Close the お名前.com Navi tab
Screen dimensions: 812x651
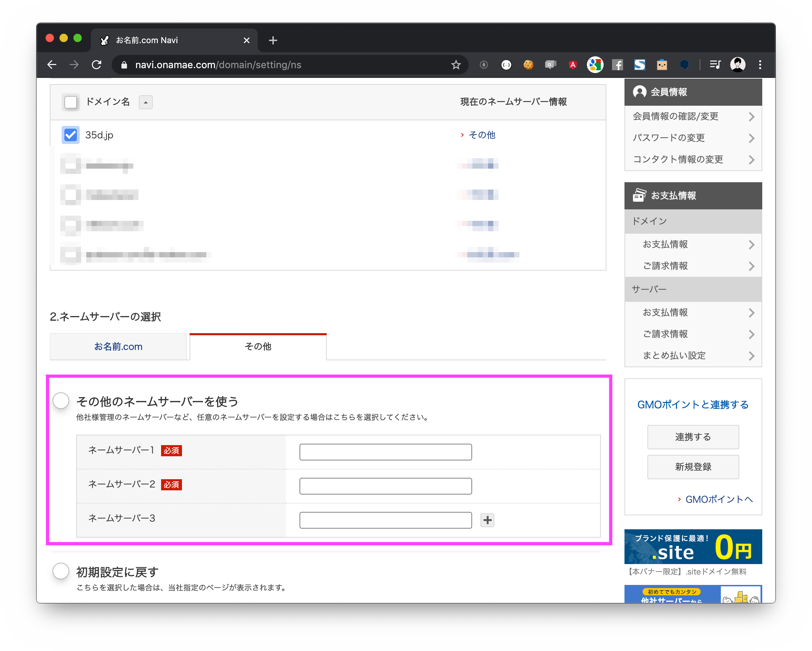tap(247, 40)
